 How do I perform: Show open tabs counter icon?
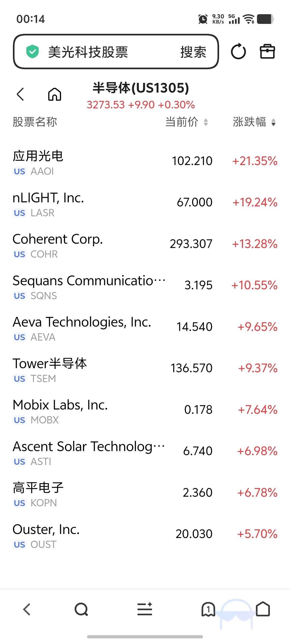point(208,609)
